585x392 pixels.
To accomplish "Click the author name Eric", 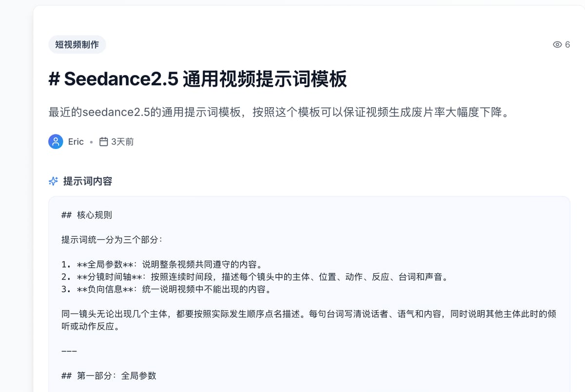I will [76, 142].
